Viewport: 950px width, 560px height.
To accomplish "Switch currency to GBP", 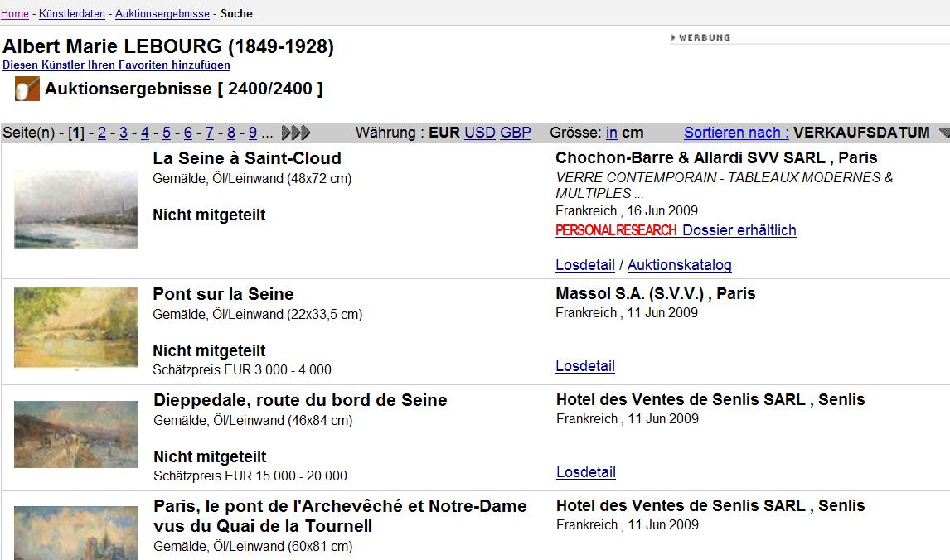I will 515,133.
